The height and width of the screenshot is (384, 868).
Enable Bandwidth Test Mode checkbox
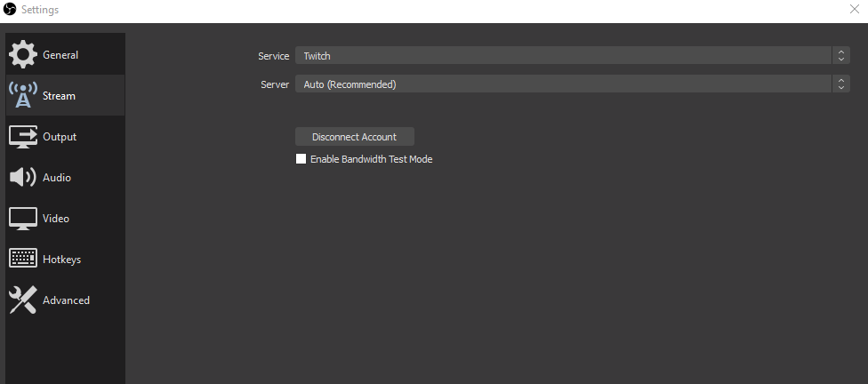click(x=301, y=159)
